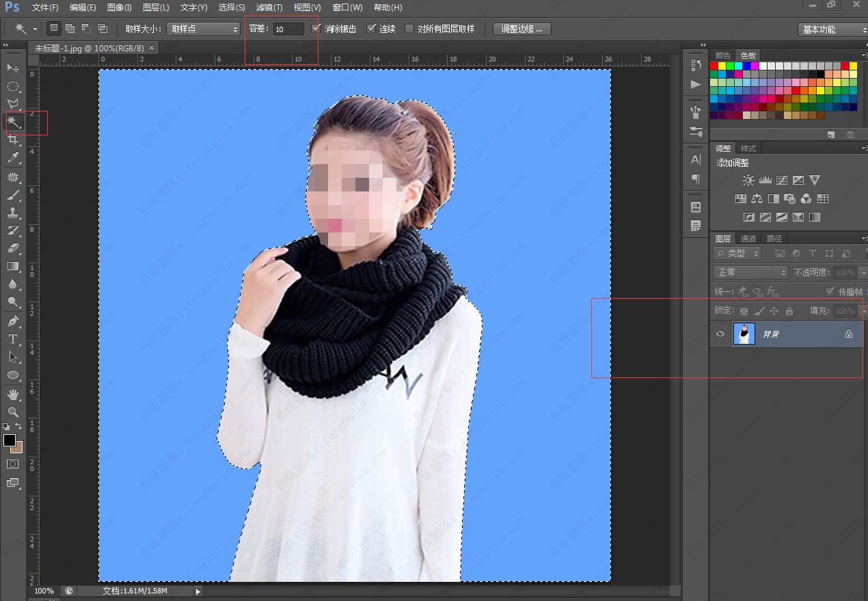Choose Intersect with Selection mode

coord(103,29)
